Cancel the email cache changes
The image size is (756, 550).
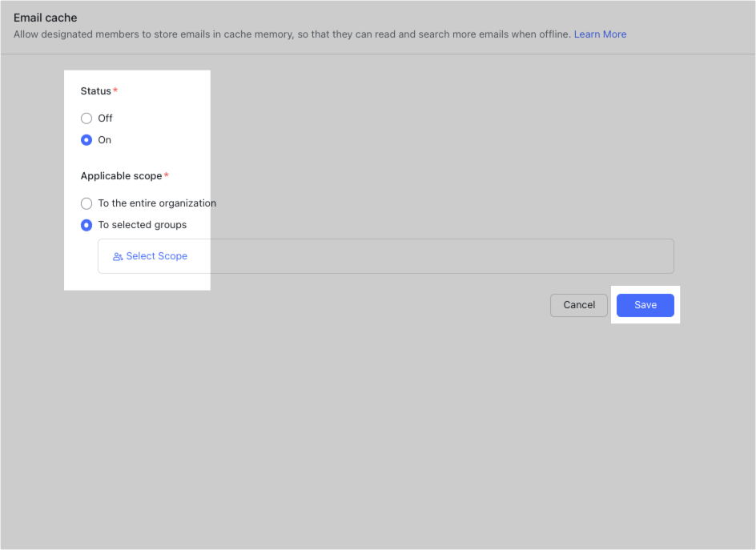point(578,305)
